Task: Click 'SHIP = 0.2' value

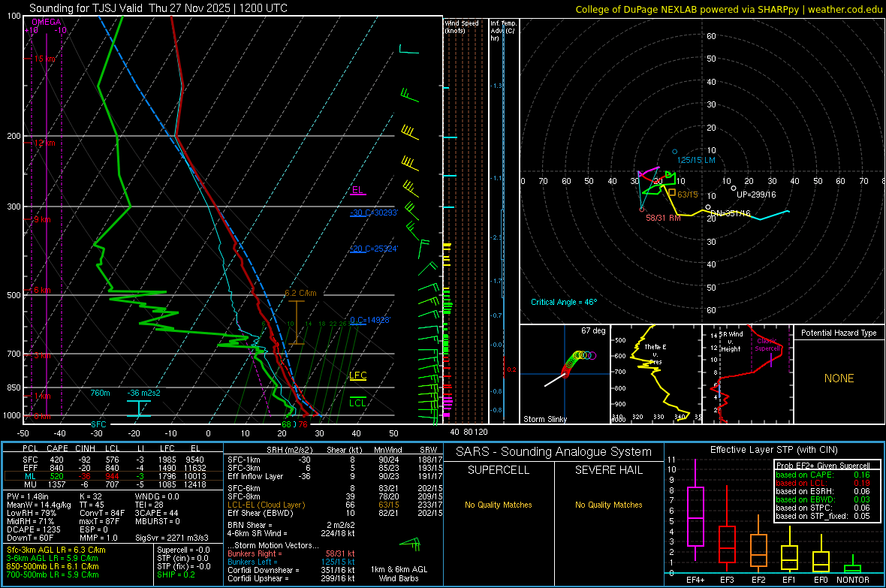Action: (x=176, y=574)
